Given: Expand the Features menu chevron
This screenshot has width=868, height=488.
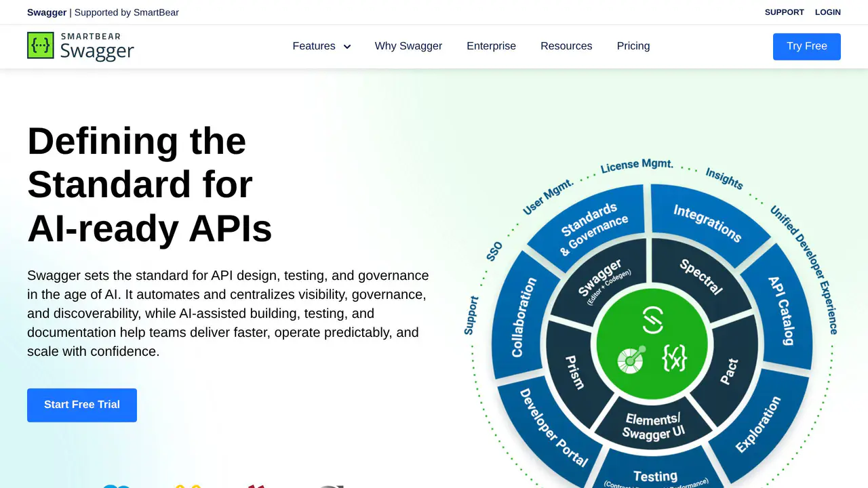Looking at the screenshot, I should [347, 47].
